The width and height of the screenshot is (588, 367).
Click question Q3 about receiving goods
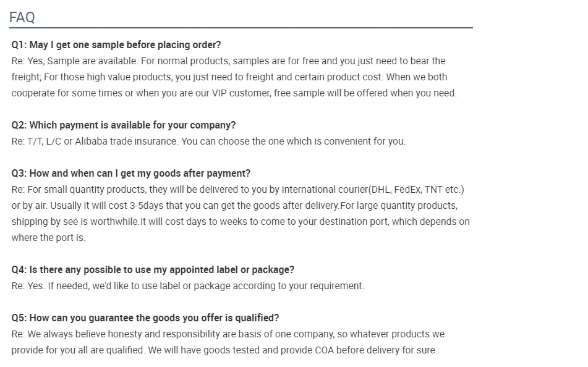131,174
